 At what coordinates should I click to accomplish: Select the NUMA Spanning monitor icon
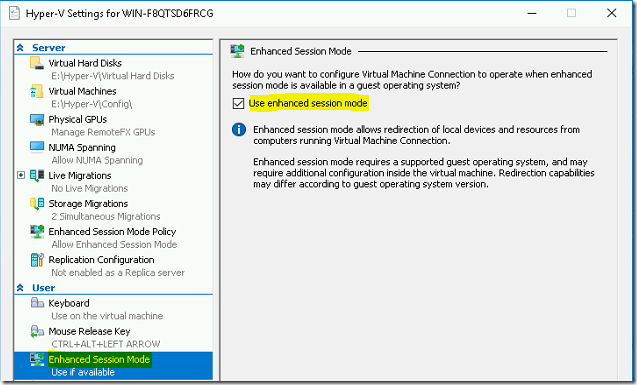click(37, 147)
